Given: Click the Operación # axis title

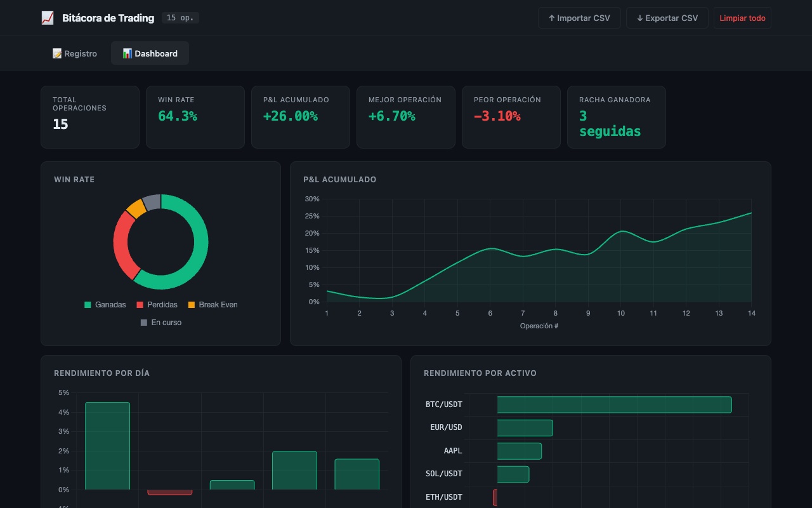Looking at the screenshot, I should 539,326.
